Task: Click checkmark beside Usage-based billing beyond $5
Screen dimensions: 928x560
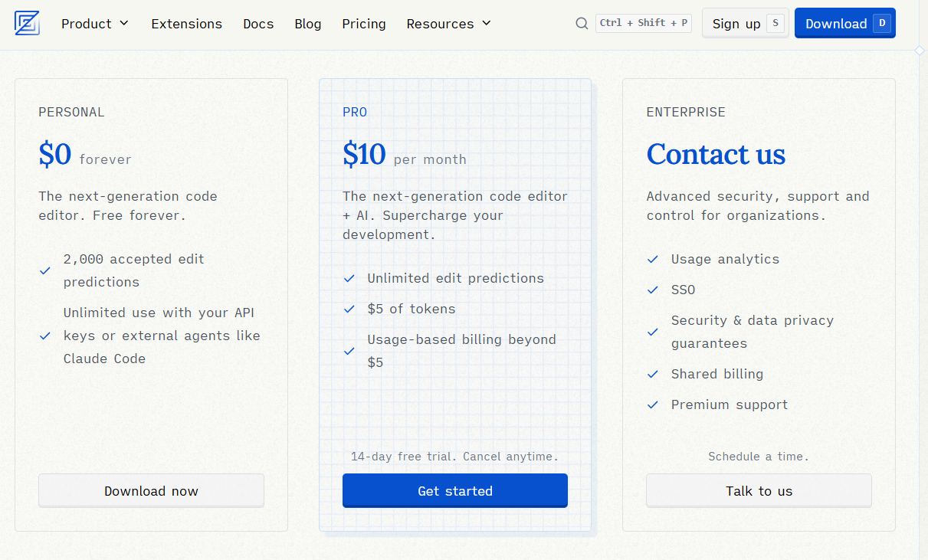Action: (349, 351)
